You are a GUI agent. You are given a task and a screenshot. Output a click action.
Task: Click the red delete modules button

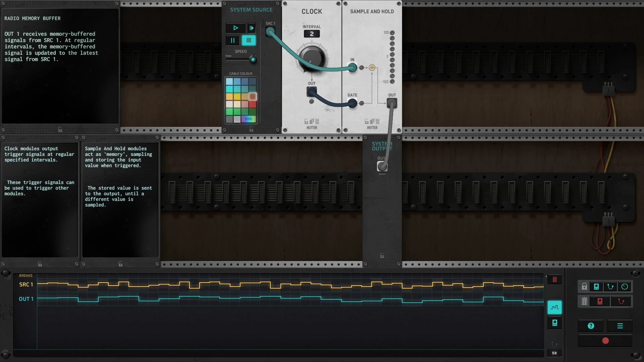[600, 301]
